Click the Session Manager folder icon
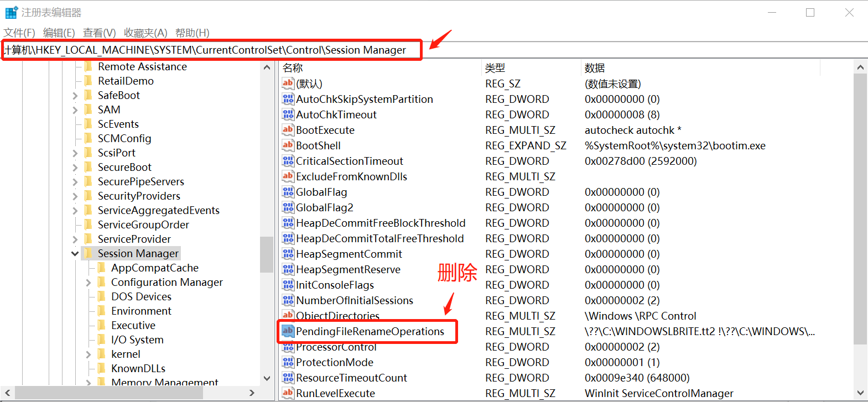 coord(88,253)
